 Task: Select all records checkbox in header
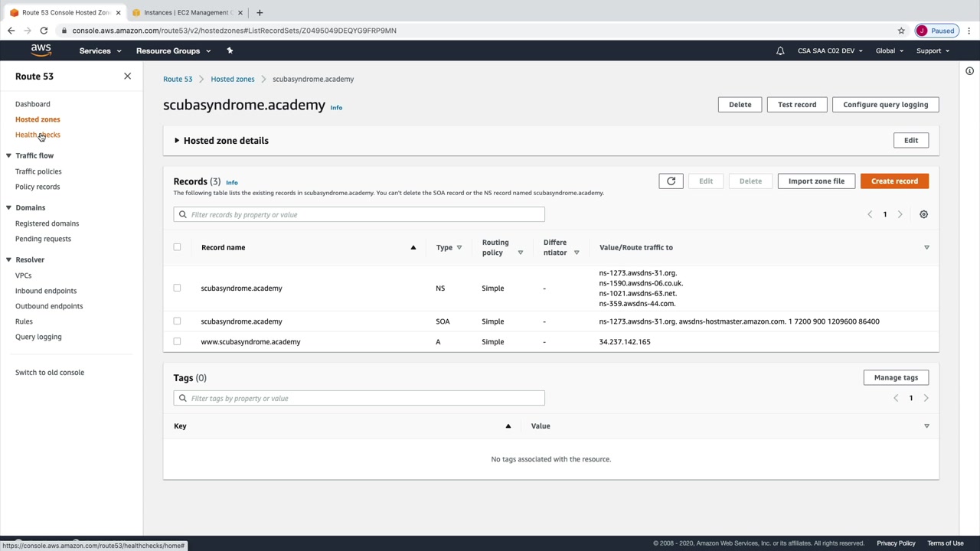(x=177, y=247)
